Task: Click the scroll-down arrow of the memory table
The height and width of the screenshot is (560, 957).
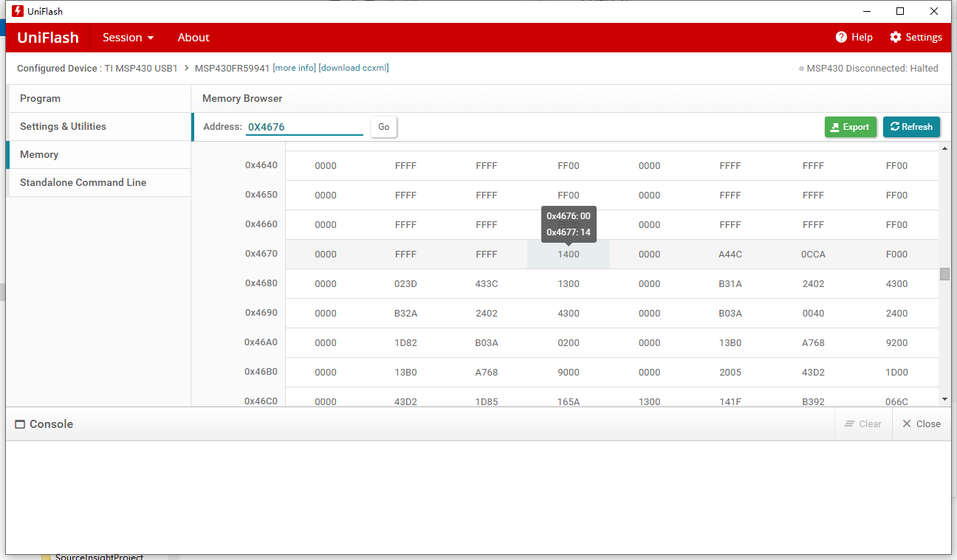Action: [944, 399]
